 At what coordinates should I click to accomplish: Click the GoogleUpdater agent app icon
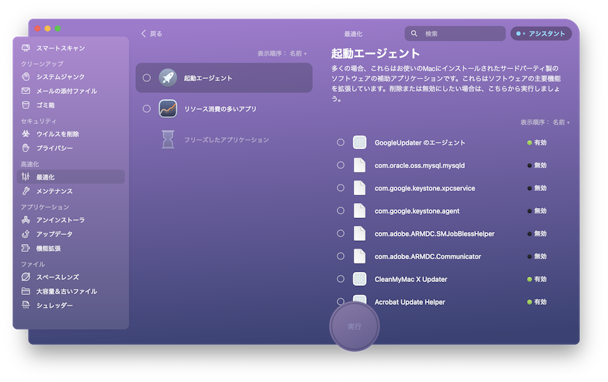(359, 142)
